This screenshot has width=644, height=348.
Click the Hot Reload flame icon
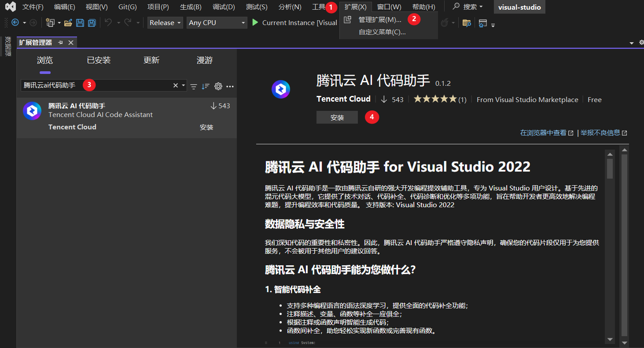(x=445, y=22)
